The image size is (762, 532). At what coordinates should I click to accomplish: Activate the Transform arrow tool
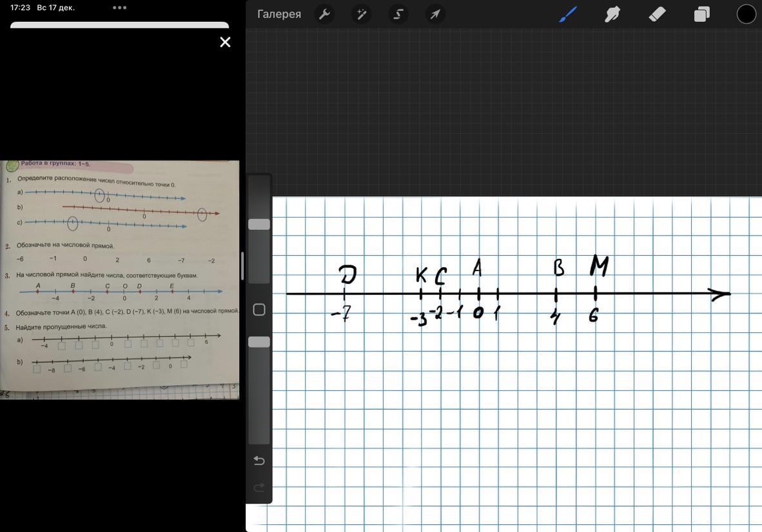click(435, 14)
